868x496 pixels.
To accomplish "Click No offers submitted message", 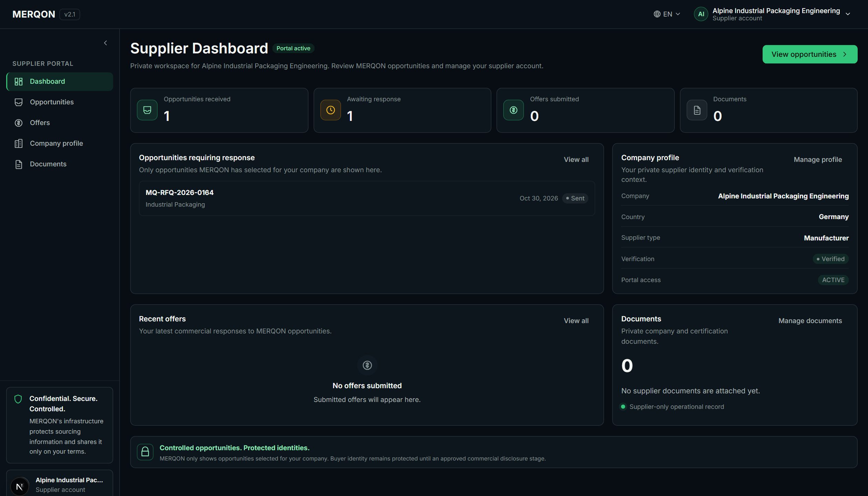I will point(367,386).
